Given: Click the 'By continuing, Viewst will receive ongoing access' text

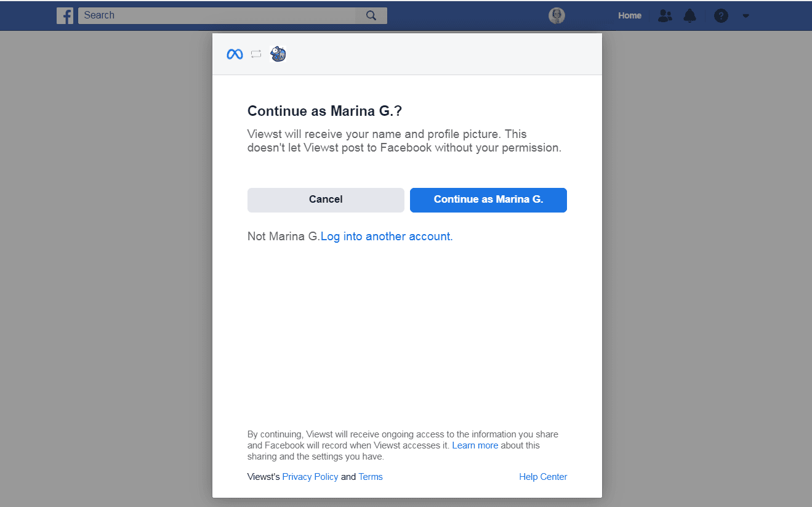Looking at the screenshot, I should tap(403, 445).
